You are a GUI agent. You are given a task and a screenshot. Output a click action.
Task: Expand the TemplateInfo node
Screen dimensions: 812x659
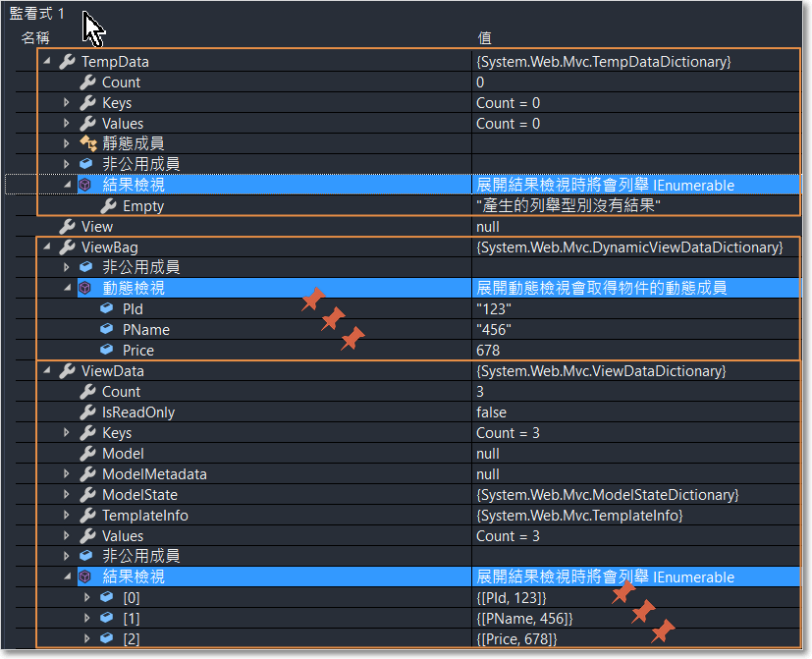pos(67,515)
